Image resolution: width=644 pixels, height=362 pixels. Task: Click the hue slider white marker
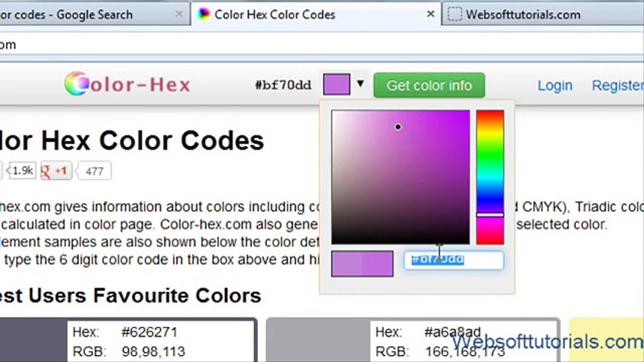490,215
